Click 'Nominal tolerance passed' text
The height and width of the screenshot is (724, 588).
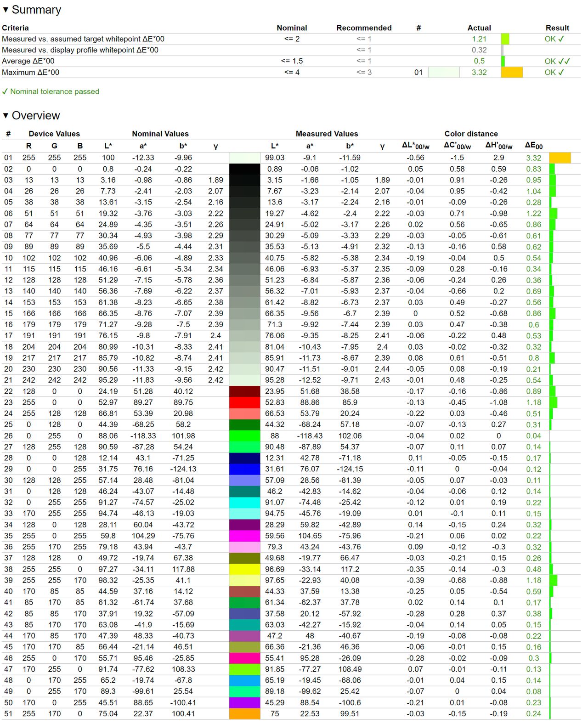point(55,91)
